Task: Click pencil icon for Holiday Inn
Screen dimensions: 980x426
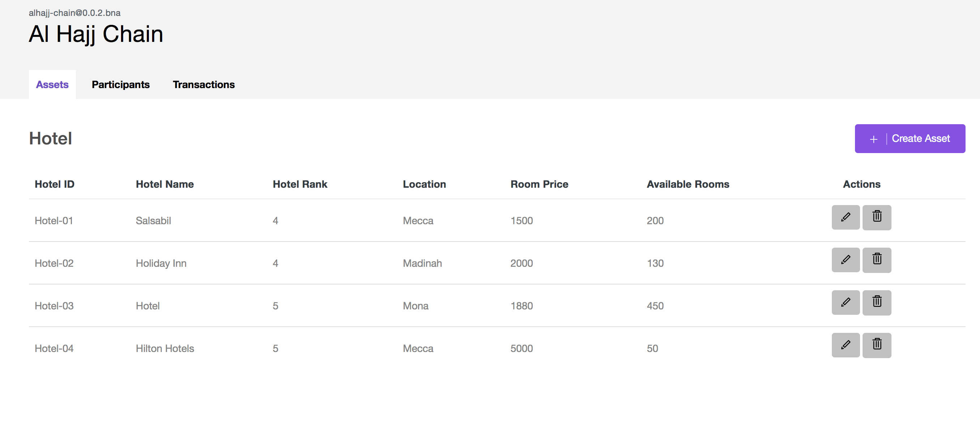Action: (845, 260)
